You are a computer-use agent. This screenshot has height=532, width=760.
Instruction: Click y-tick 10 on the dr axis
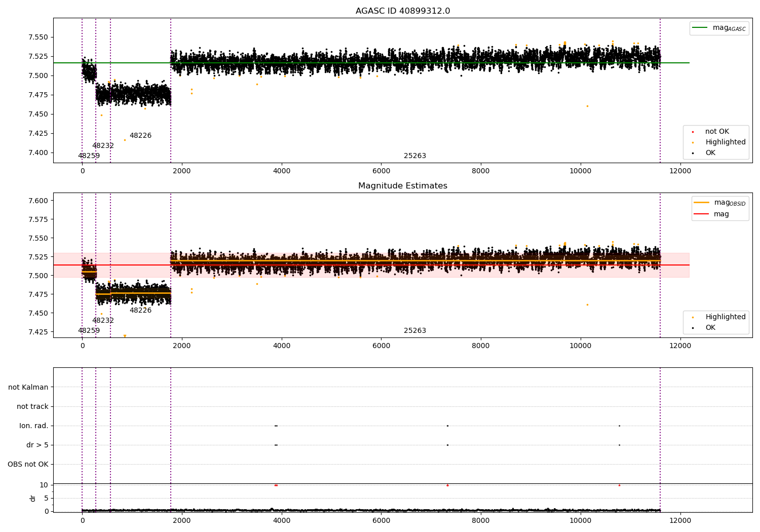(x=44, y=485)
